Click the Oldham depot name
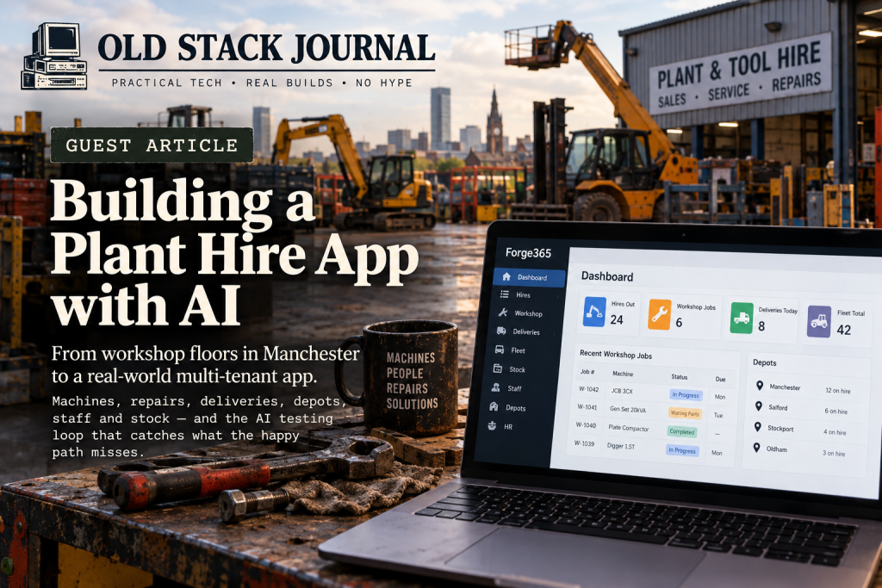The width and height of the screenshot is (882, 588). click(776, 449)
